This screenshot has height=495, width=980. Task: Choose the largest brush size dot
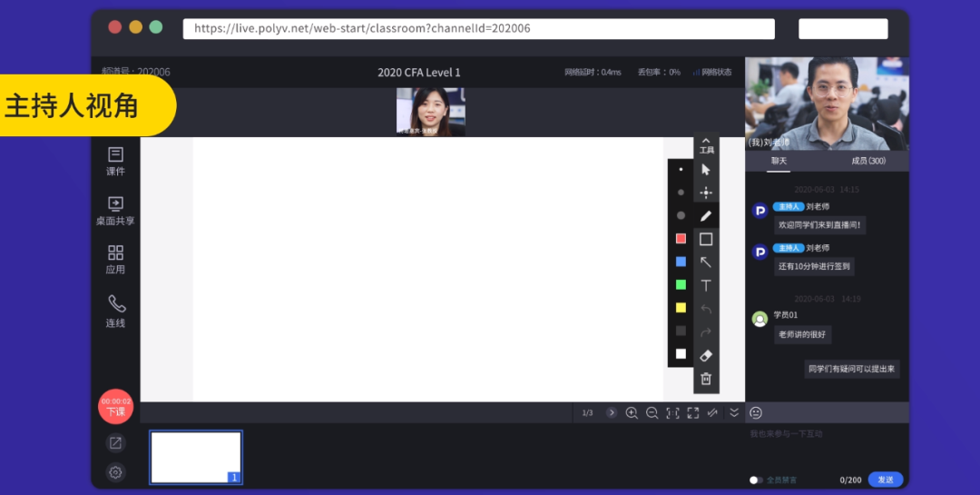681,215
